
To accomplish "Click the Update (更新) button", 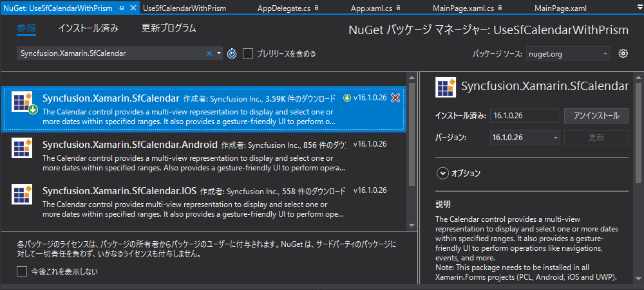I will (596, 138).
